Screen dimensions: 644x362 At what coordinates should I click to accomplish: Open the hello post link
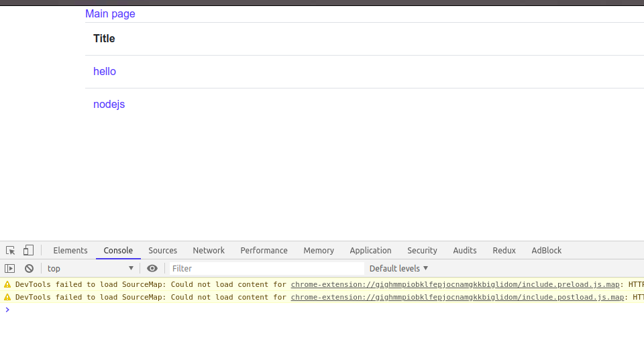(x=105, y=72)
